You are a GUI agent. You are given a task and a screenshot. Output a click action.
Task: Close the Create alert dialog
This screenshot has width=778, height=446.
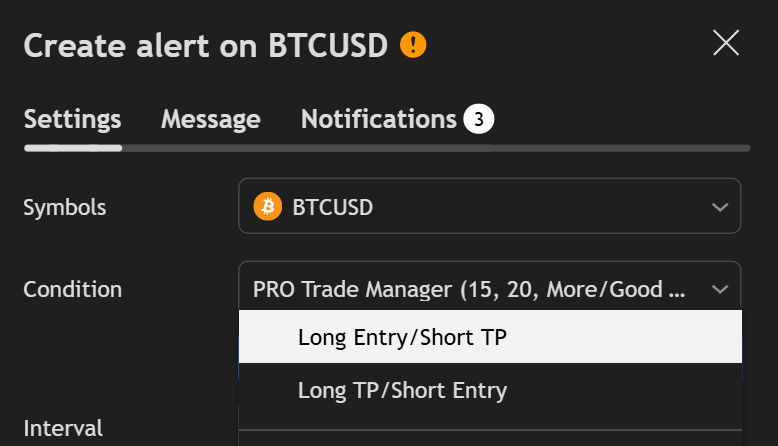coord(725,42)
